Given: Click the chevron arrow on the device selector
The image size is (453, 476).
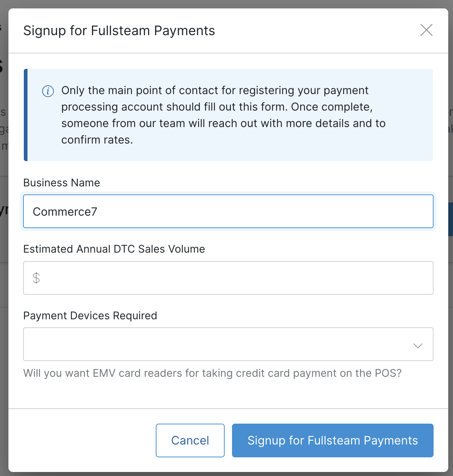Looking at the screenshot, I should tap(417, 345).
